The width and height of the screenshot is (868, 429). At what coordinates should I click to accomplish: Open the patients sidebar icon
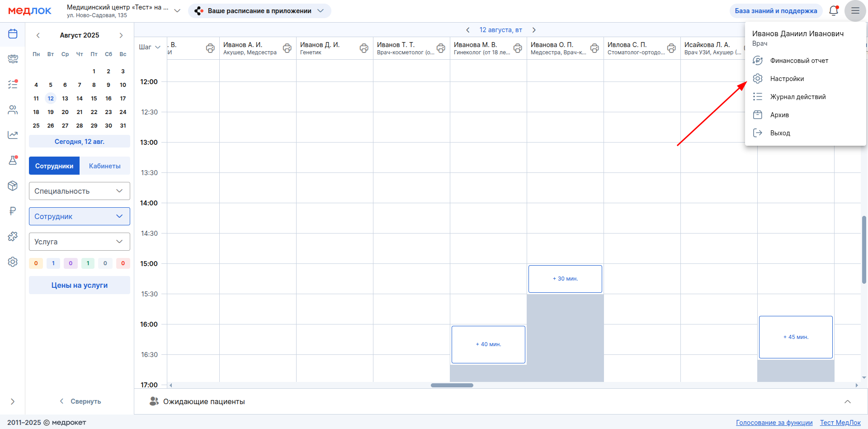point(13,110)
